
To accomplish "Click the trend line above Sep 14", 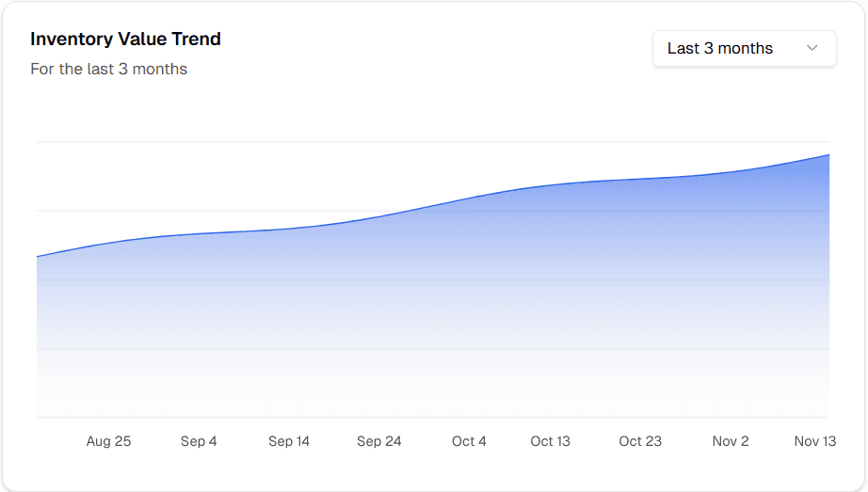I will 288,228.
